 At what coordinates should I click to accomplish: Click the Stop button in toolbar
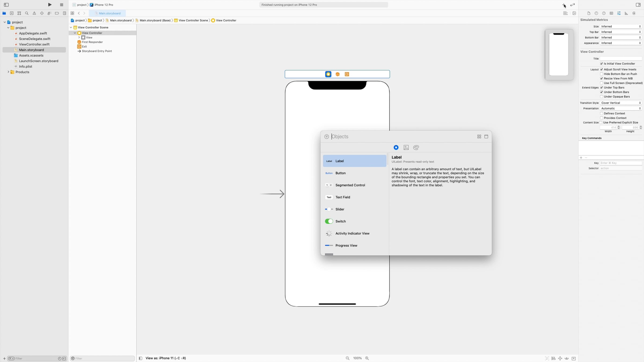[x=61, y=5]
